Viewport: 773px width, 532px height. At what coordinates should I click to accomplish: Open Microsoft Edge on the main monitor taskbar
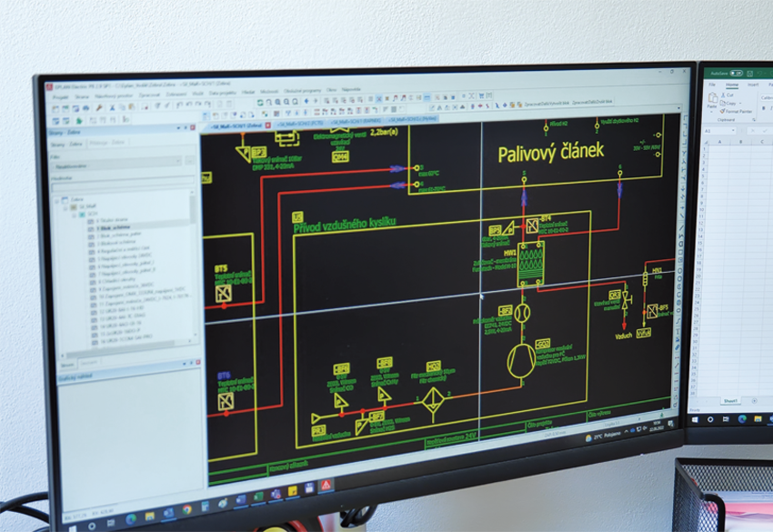tap(131, 518)
